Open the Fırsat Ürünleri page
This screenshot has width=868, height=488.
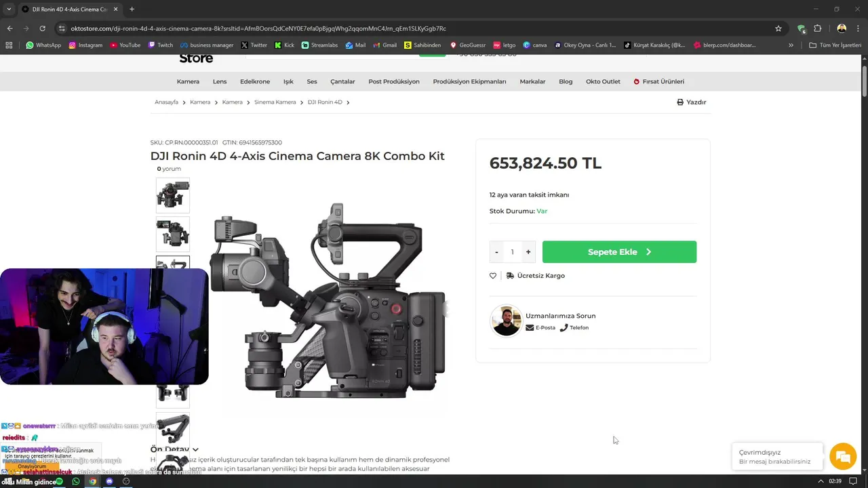pos(659,81)
